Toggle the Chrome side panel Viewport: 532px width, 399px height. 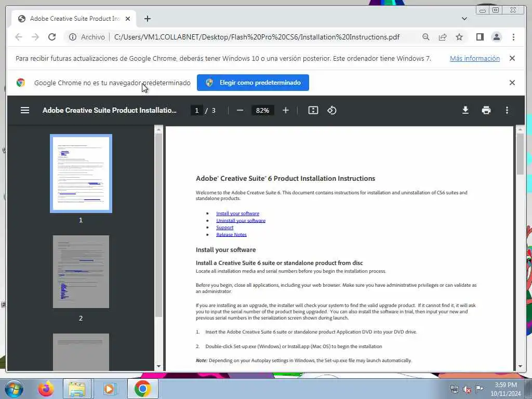(480, 37)
